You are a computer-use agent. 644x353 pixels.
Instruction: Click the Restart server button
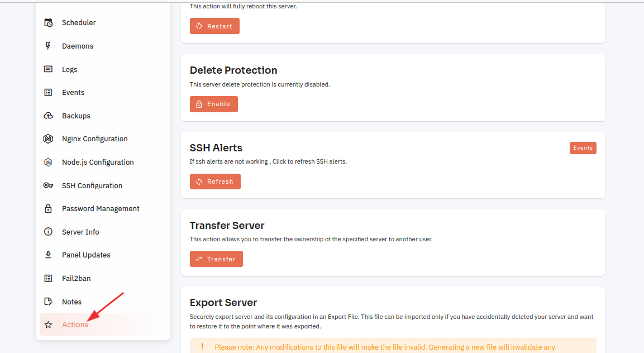214,26
